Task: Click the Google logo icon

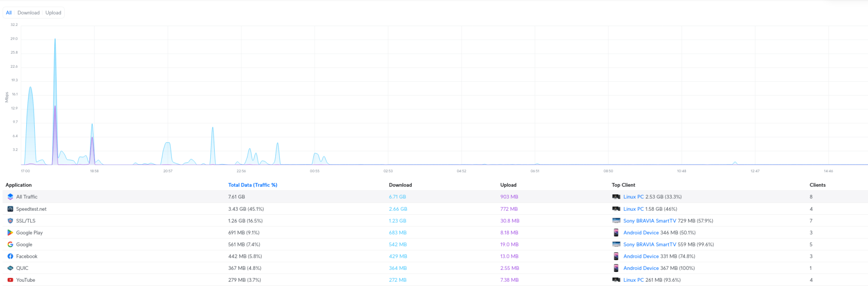Action: point(10,244)
